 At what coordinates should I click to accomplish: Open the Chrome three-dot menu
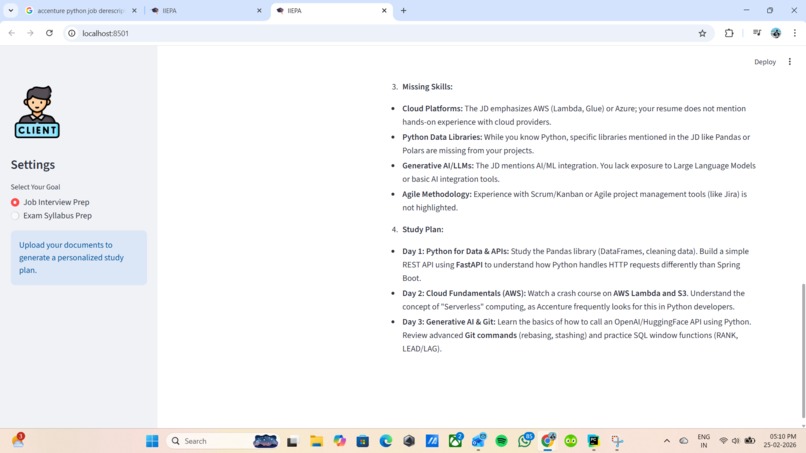[x=795, y=33]
